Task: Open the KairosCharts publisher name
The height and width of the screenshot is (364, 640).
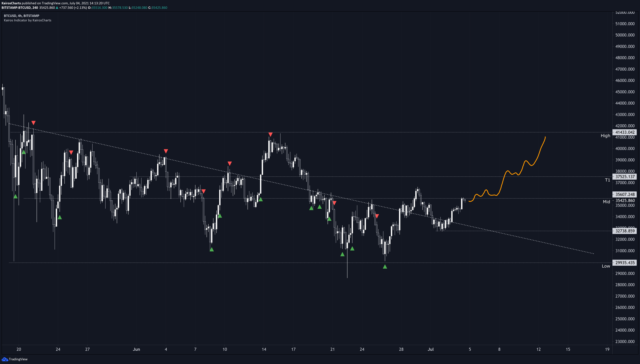Action: (11, 3)
